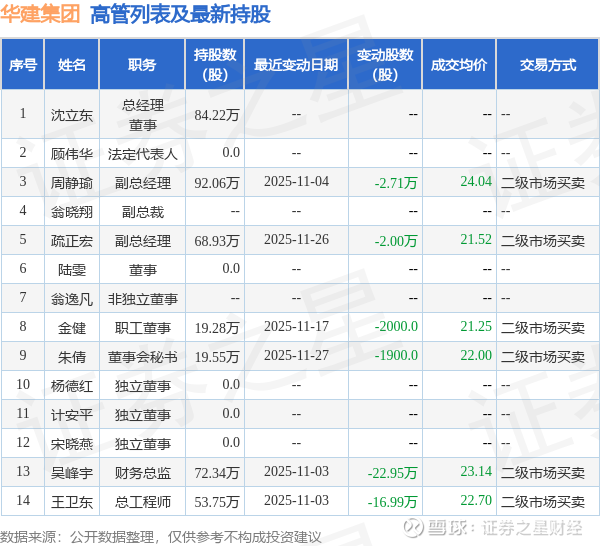Select the 序号 column header
This screenshot has height=546, width=600.
(23, 65)
